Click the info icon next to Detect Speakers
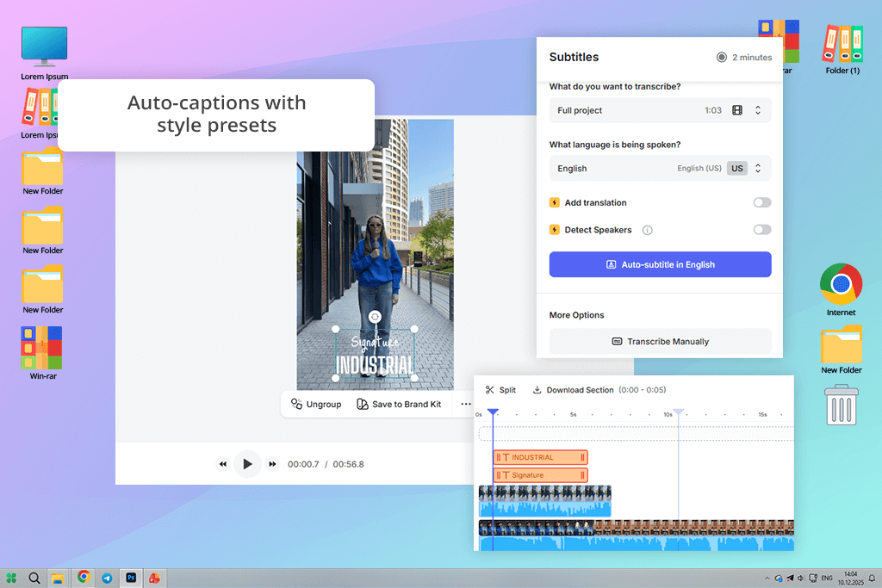 pyautogui.click(x=647, y=230)
